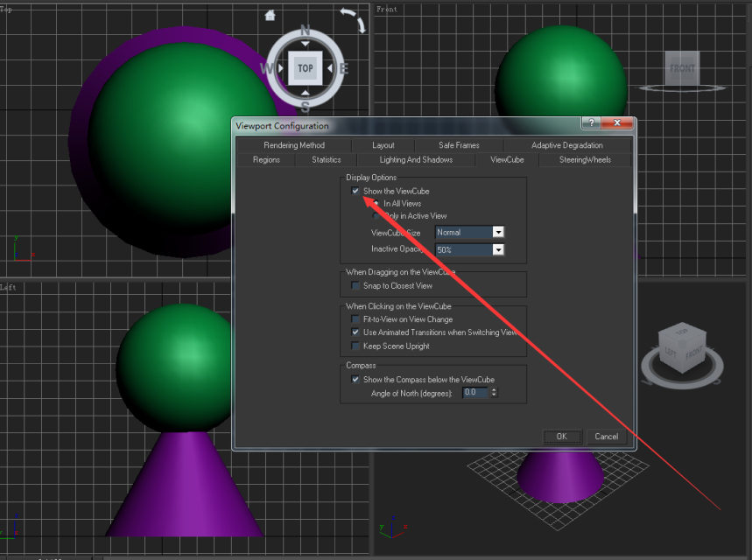Click the Cancel button
This screenshot has width=752, height=560.
pos(606,437)
